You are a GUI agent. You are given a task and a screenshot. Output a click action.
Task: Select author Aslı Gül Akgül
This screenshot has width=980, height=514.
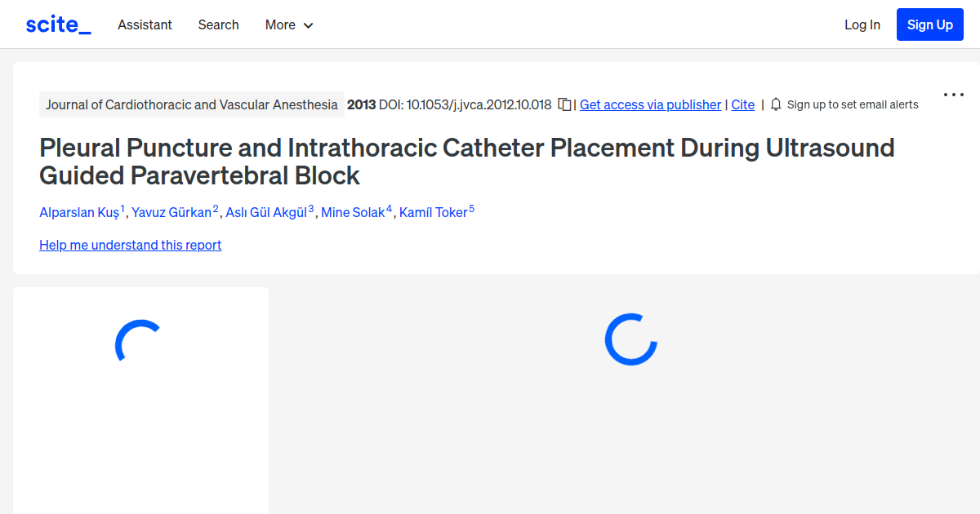click(x=265, y=211)
